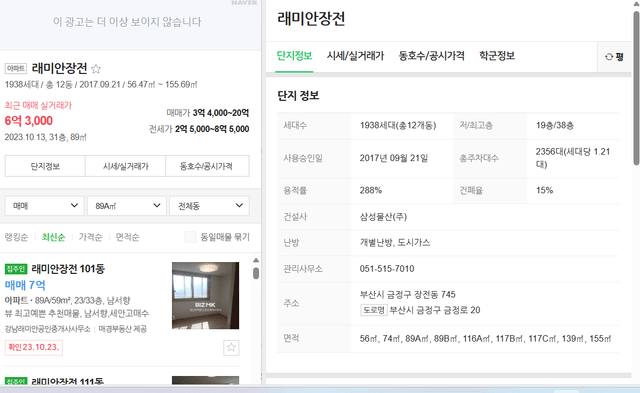This screenshot has width=640, height=393.
Task: Click the 1938세대(총12개동) value
Action: tap(398, 125)
